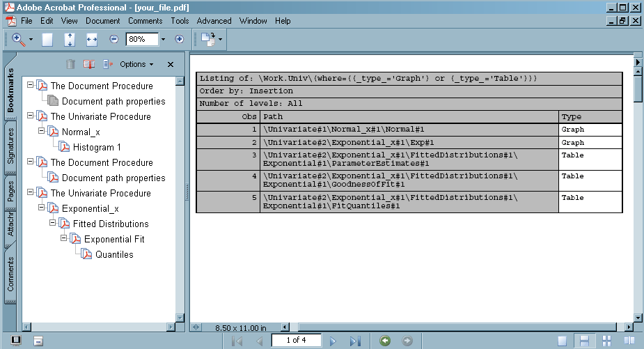The height and width of the screenshot is (349, 644).
Task: Click the full screen monitor icon in status bar
Action: (x=16, y=341)
